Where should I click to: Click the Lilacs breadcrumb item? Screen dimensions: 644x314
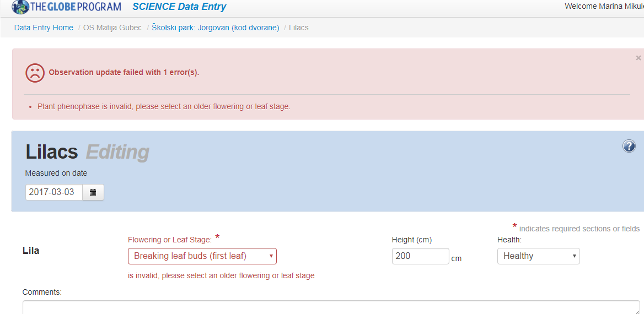tap(299, 28)
